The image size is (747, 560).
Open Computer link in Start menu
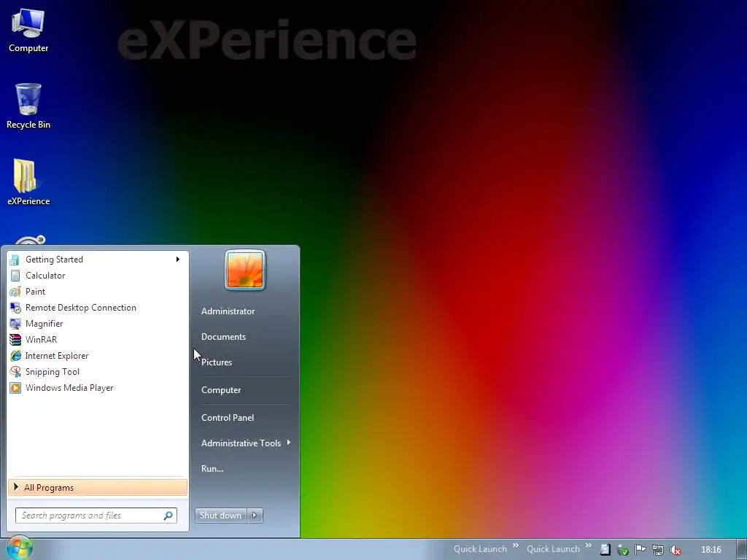click(221, 390)
